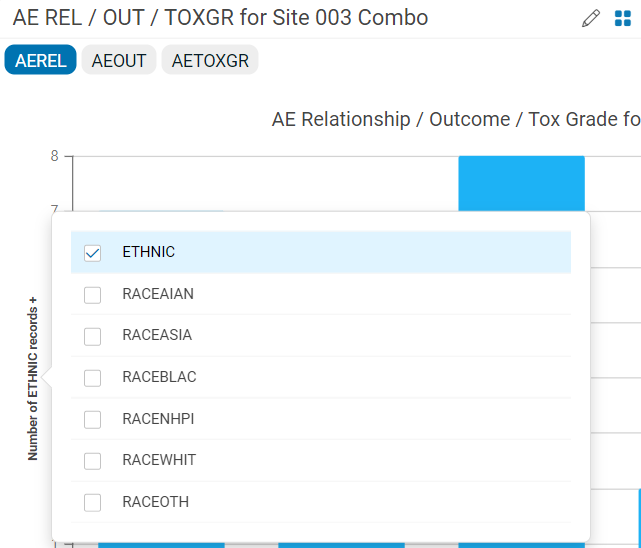Open the AETOXGR tab
Viewport: 641px width, 548px height.
[x=210, y=60]
